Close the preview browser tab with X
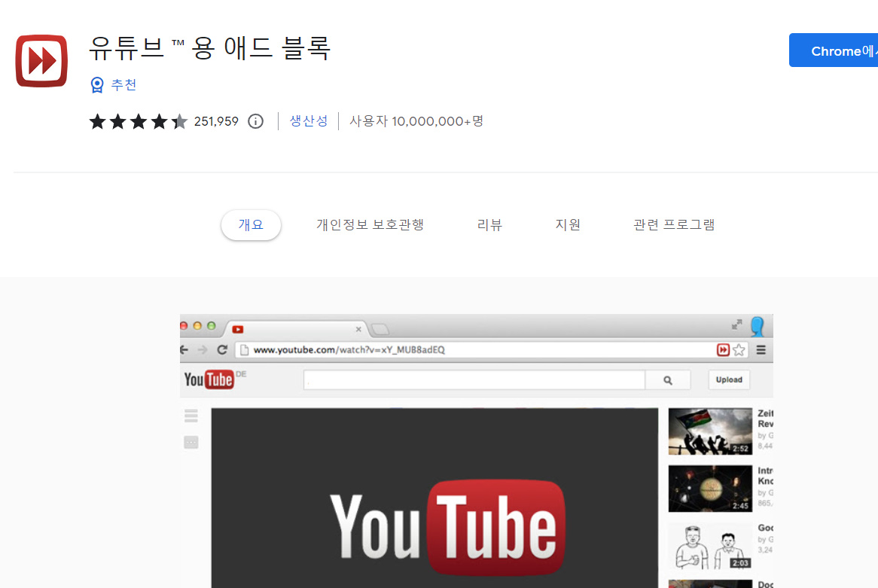This screenshot has height=588, width=878. point(358,329)
